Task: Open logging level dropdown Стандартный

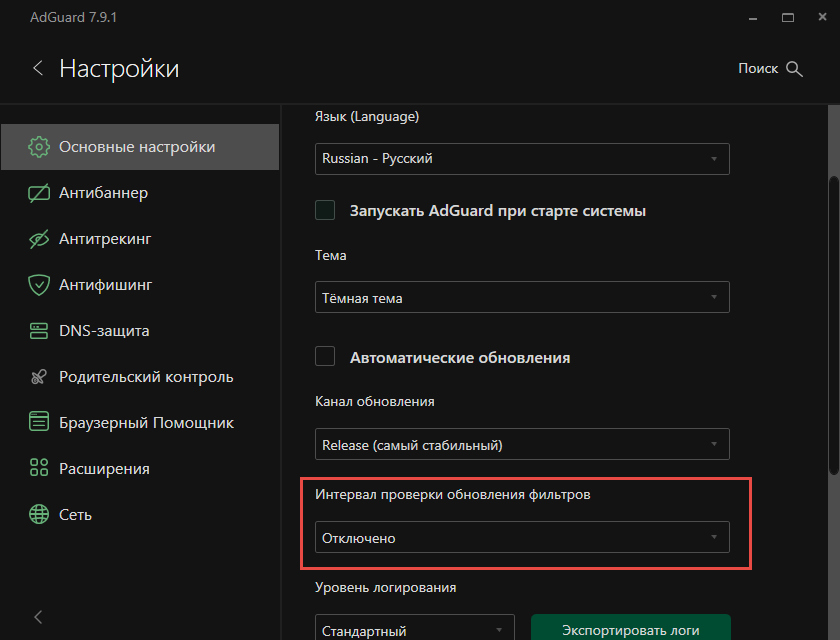Action: [415, 628]
